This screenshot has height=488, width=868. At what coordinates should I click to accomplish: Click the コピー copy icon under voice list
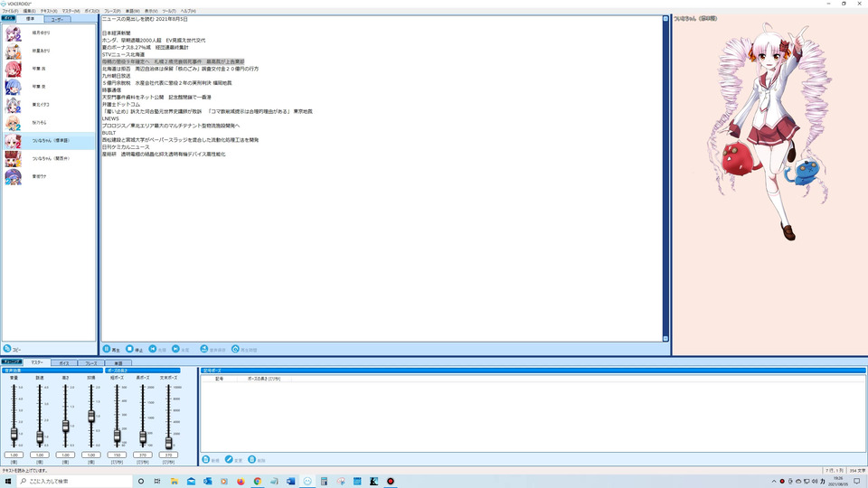(x=7, y=349)
